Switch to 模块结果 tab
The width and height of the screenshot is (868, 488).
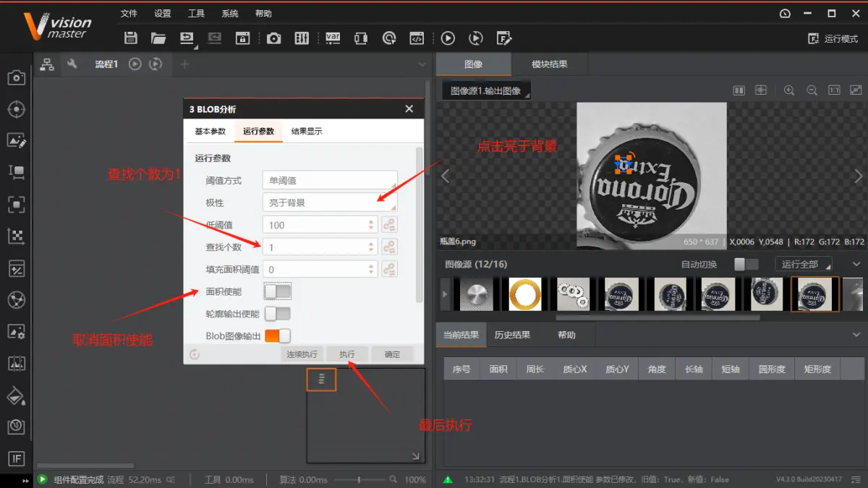coord(550,64)
